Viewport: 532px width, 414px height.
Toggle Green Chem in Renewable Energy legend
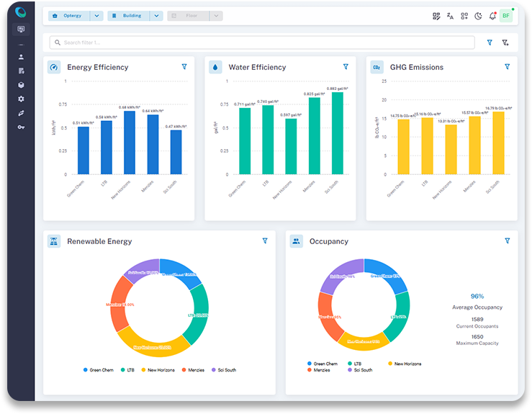click(97, 370)
